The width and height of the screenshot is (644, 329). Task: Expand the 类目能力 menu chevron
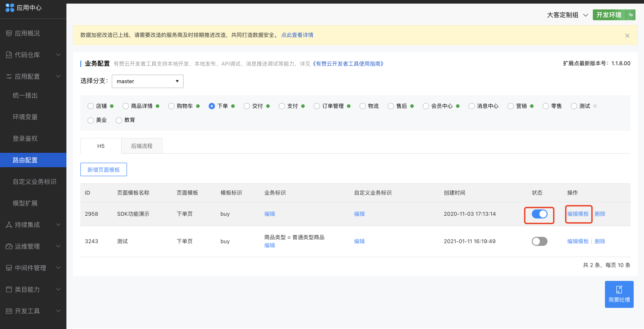click(x=58, y=289)
